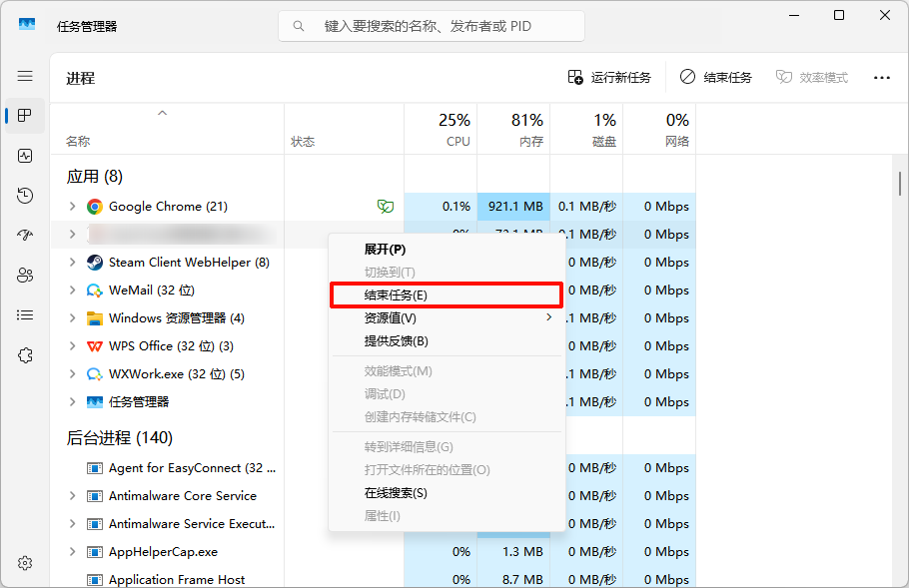Toggle the navigation sidebar hamburger
This screenshot has width=909, height=588.
coord(25,76)
